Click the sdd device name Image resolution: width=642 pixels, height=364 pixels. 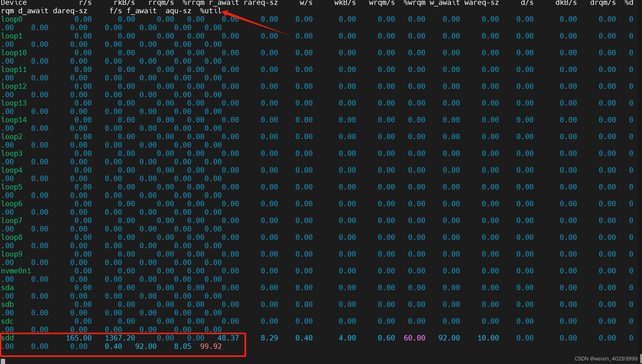(x=8, y=338)
